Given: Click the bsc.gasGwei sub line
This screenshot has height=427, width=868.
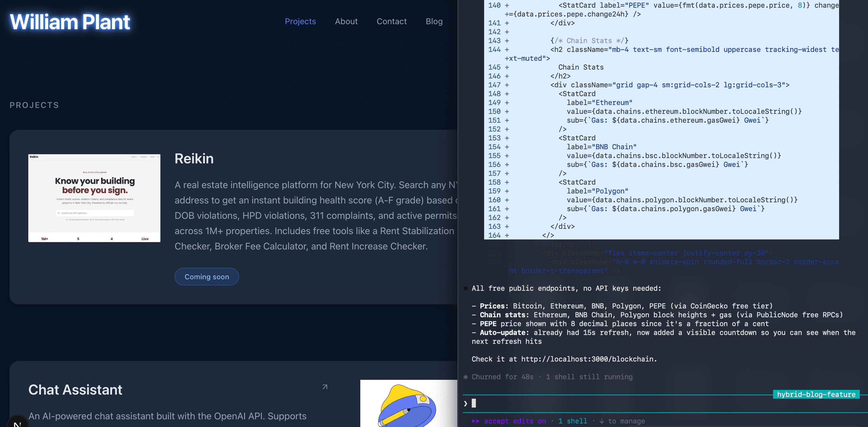Looking at the screenshot, I should [x=657, y=165].
